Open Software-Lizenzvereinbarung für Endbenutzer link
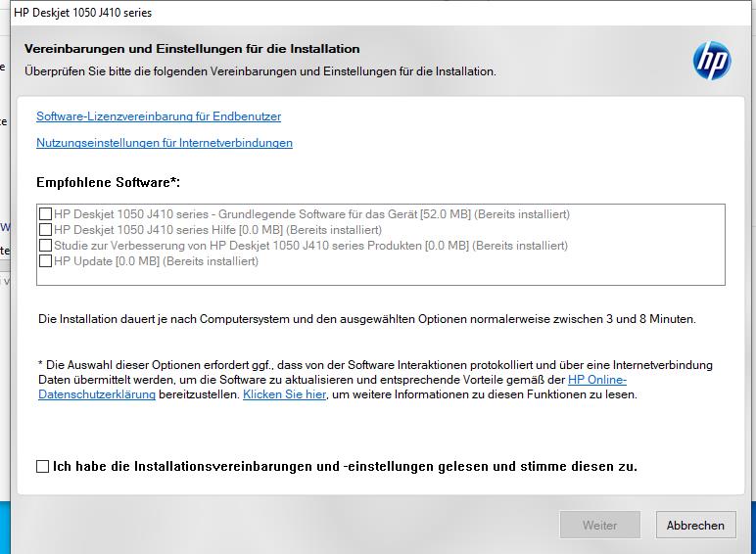The width and height of the screenshot is (756, 554). (x=159, y=116)
